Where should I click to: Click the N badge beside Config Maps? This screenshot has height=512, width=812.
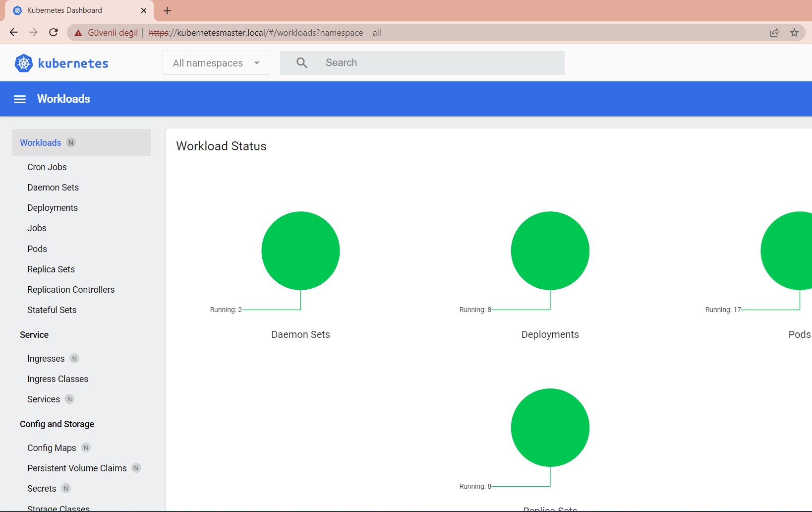point(86,448)
